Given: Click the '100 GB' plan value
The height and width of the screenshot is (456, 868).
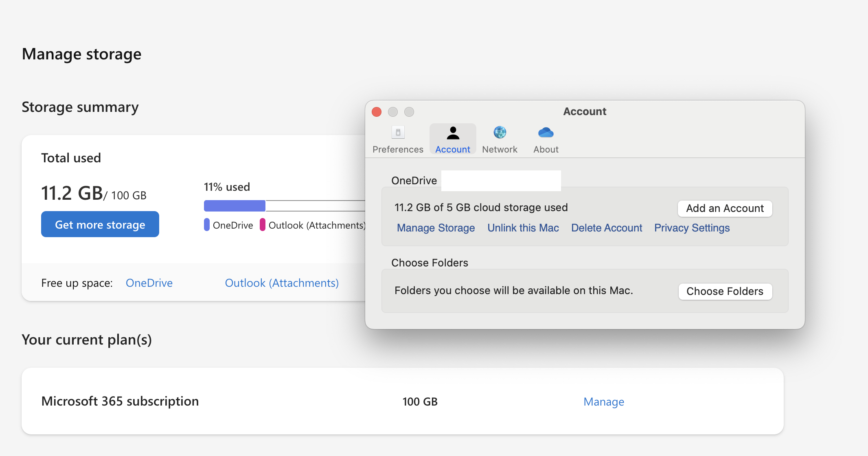Looking at the screenshot, I should tap(420, 401).
